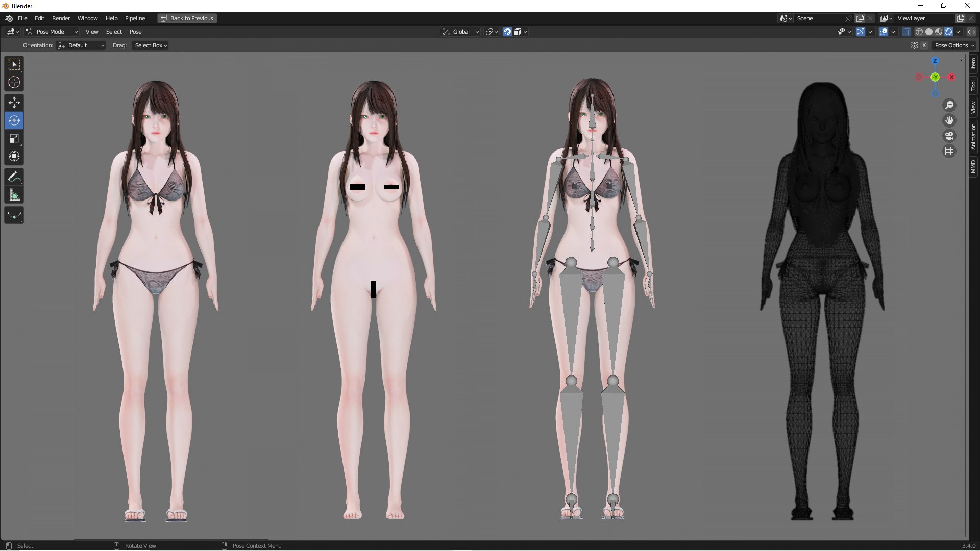Choose the Measure tool
Screen dimensions: 980x551
(x=14, y=195)
